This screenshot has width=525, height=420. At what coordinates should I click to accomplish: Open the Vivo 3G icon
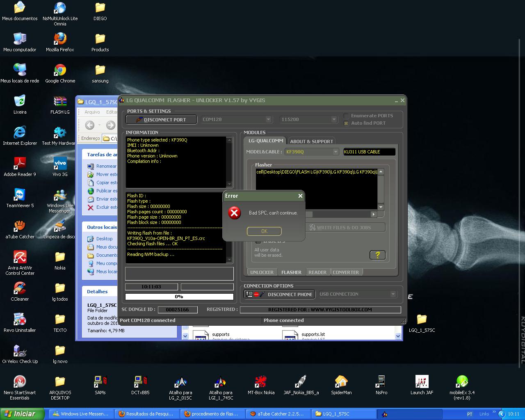pyautogui.click(x=60, y=167)
